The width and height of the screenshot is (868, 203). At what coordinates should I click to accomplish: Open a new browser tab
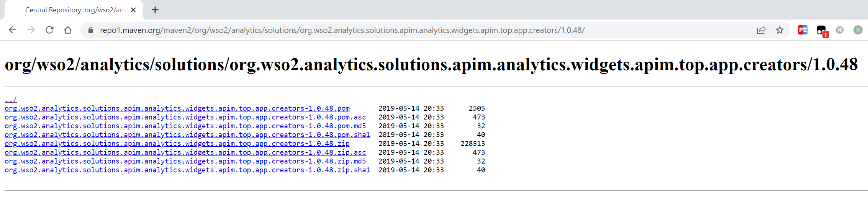click(155, 10)
